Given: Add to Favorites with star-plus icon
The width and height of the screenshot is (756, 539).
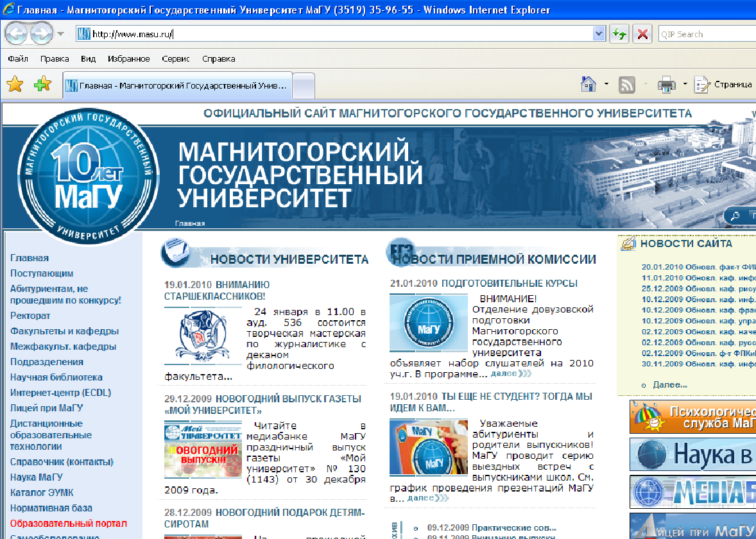Looking at the screenshot, I should [x=42, y=84].
